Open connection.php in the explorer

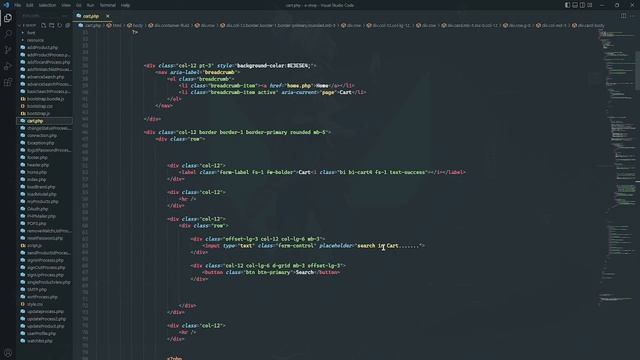click(x=42, y=136)
